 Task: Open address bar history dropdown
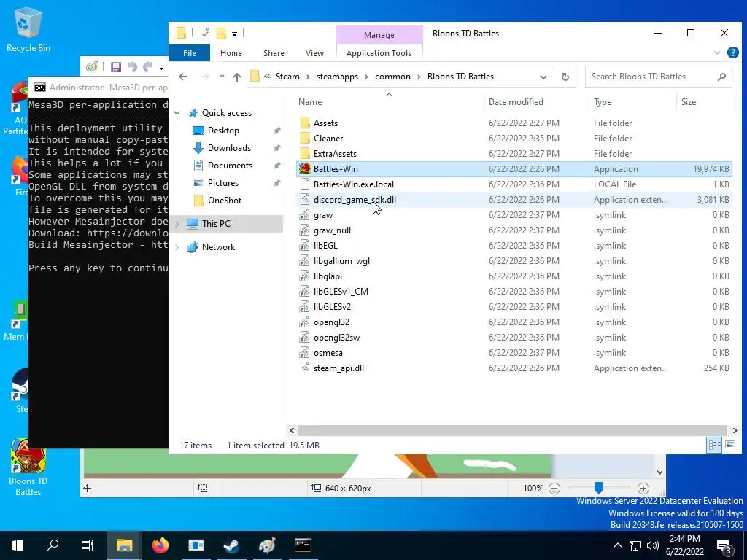pos(543,77)
